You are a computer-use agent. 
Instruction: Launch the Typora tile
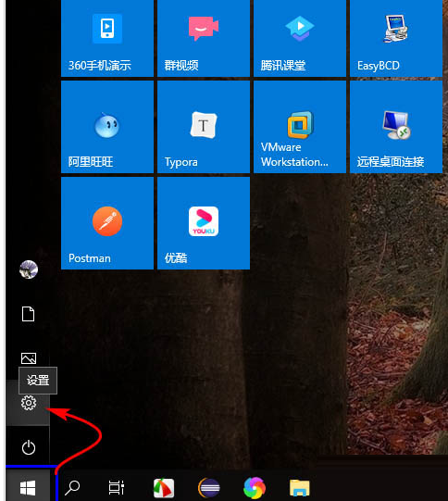click(x=204, y=127)
